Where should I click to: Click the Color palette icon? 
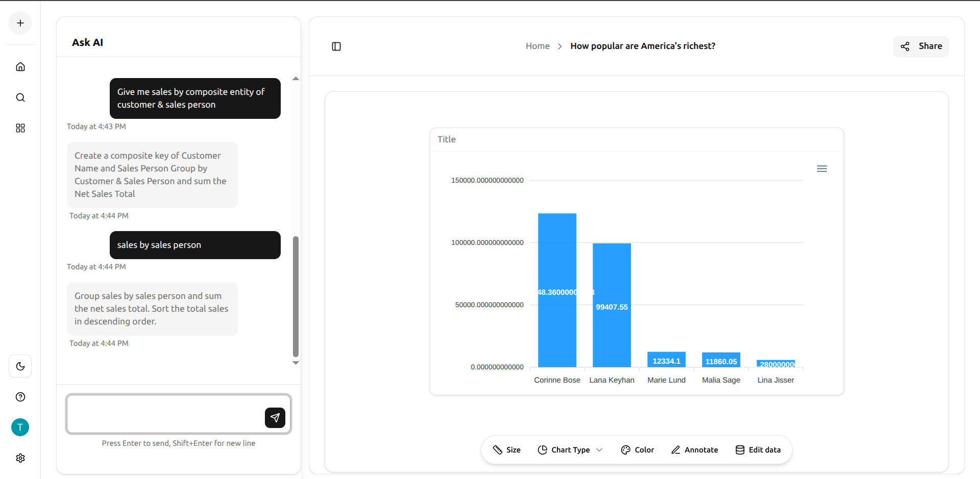625,450
